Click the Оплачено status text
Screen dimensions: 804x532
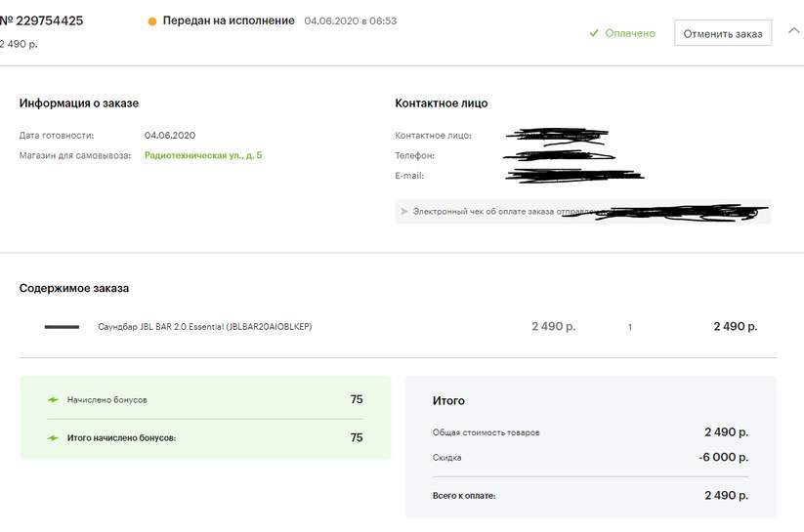coord(630,33)
